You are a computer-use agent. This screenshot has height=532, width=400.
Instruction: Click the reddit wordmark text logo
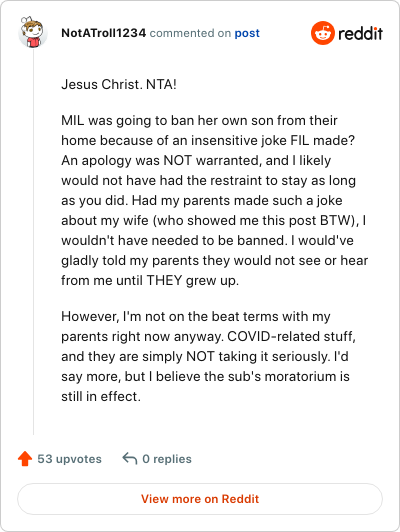(x=360, y=33)
